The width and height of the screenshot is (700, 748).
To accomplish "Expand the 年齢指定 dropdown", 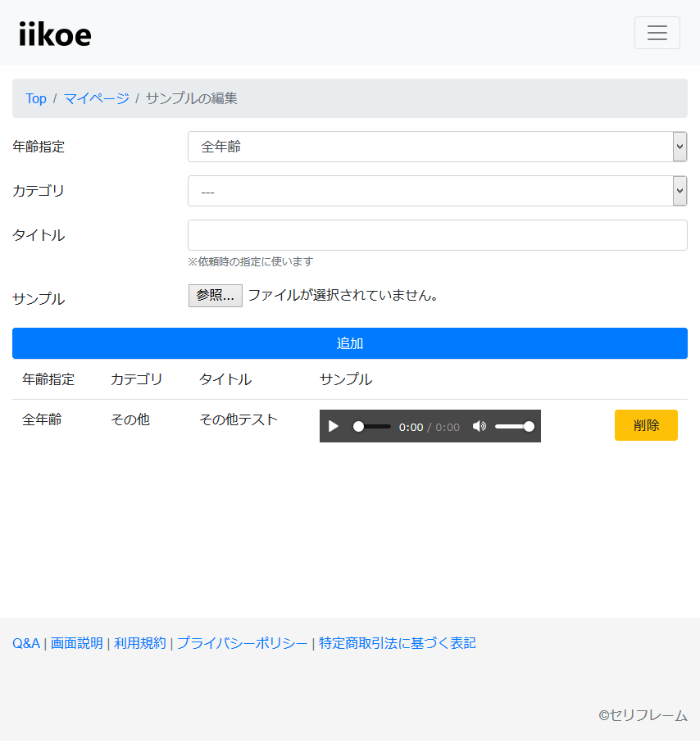I will coord(437,147).
